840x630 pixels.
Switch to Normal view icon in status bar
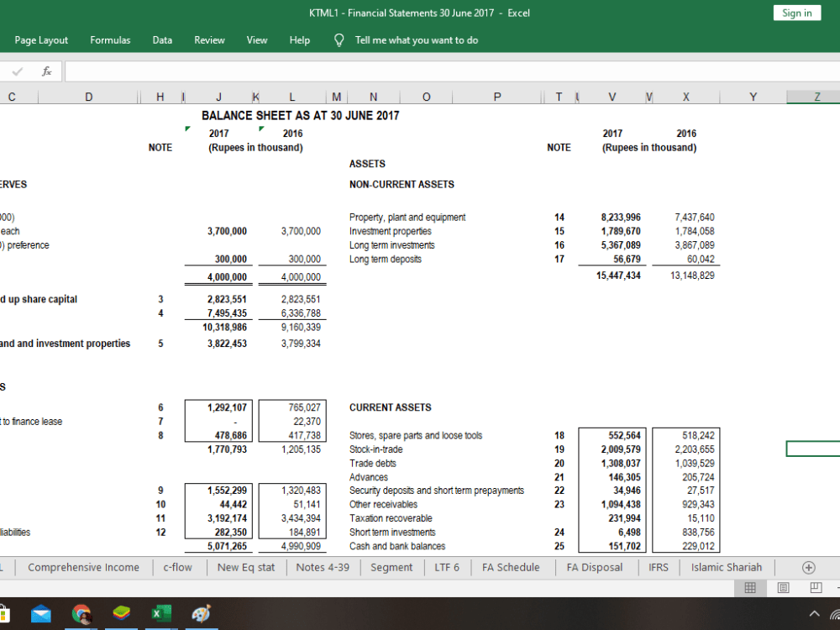coord(750,588)
